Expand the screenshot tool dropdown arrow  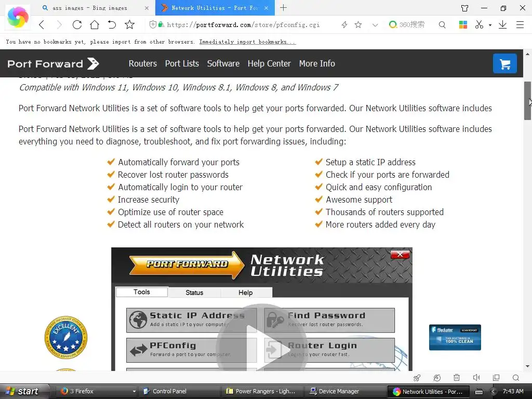click(490, 25)
